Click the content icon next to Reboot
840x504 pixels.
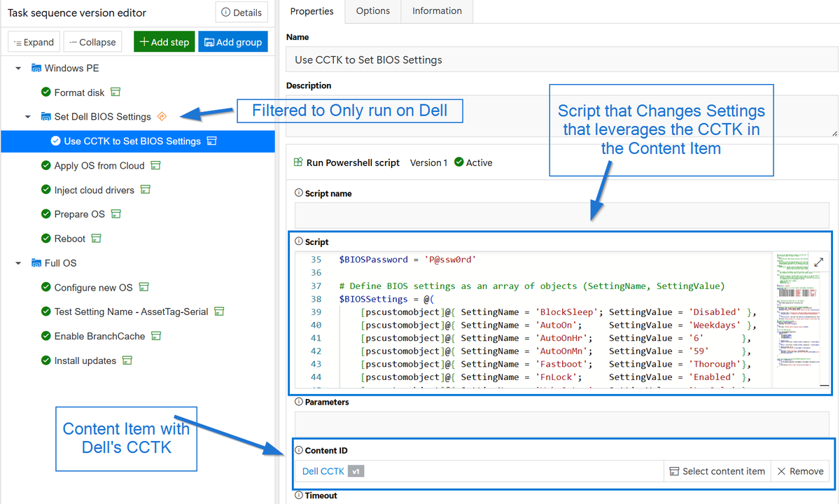tap(97, 238)
